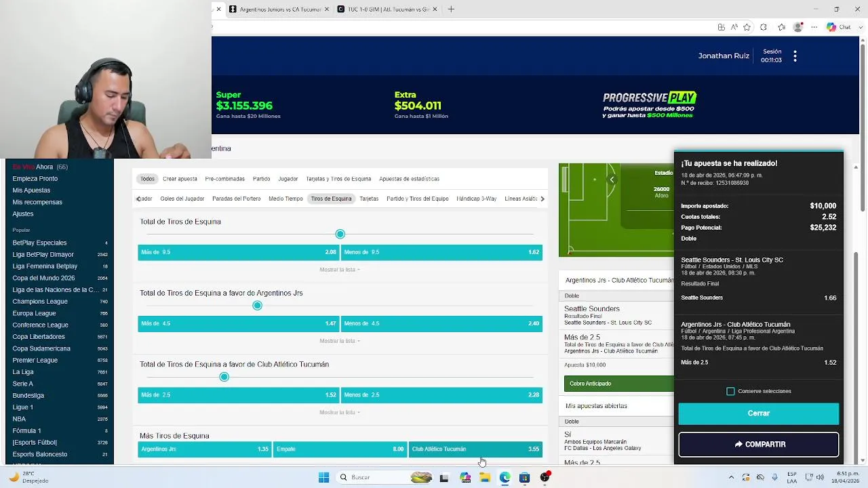This screenshot has width=868, height=488.
Task: Tick the Conserve selecciones checkbox
Action: pos(730,391)
